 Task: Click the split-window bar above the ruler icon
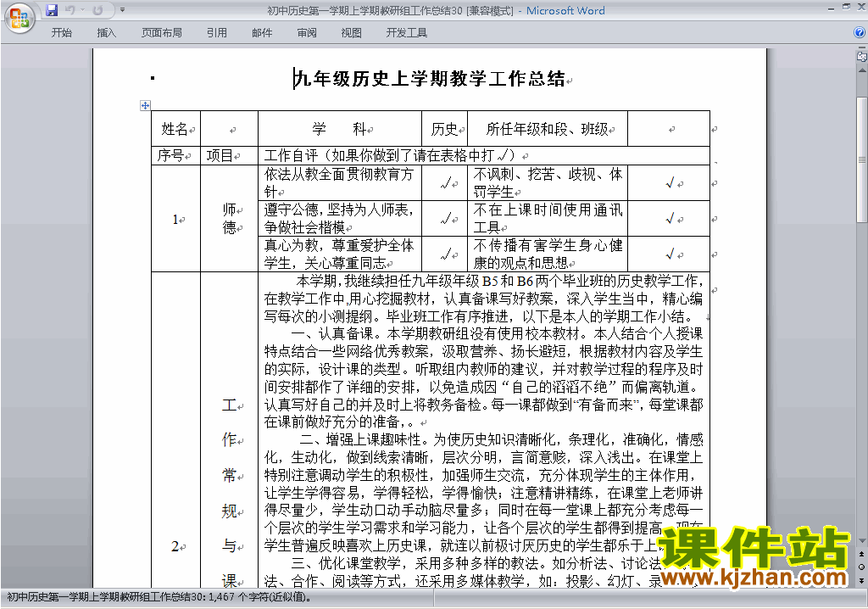point(862,48)
